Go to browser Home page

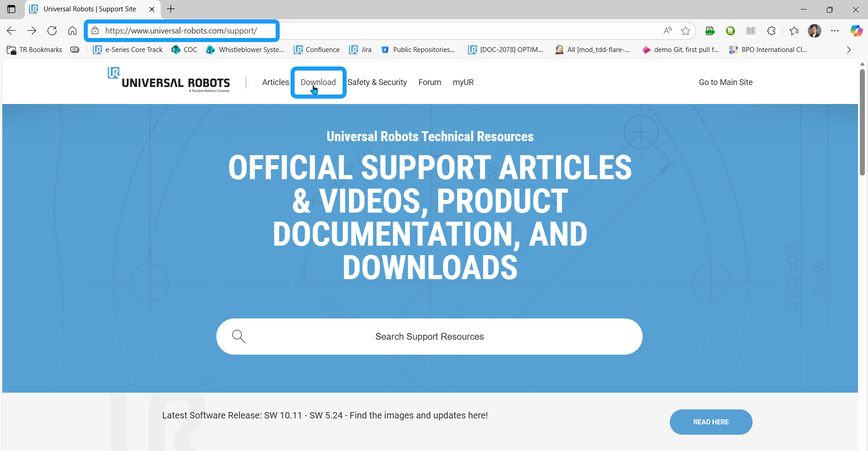pos(72,31)
